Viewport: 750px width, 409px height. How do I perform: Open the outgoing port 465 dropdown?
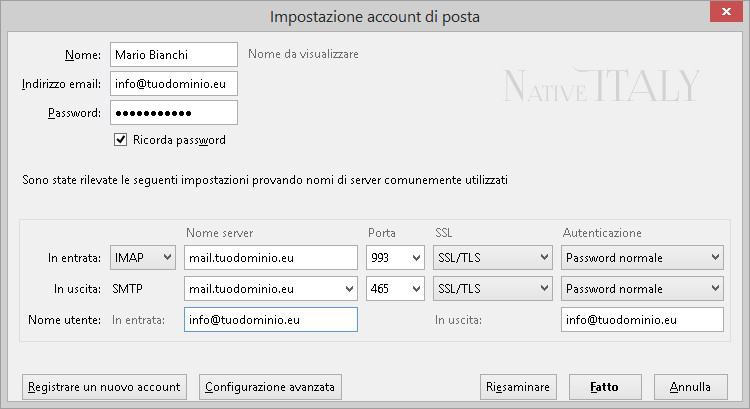395,288
